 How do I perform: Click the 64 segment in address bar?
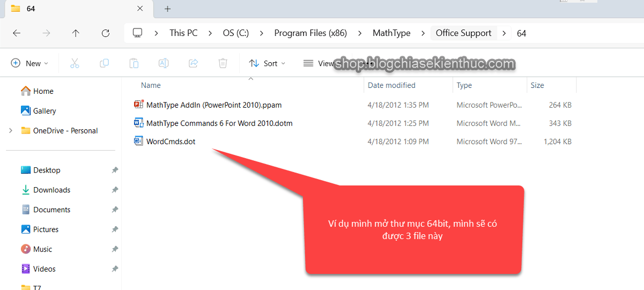[x=522, y=33]
